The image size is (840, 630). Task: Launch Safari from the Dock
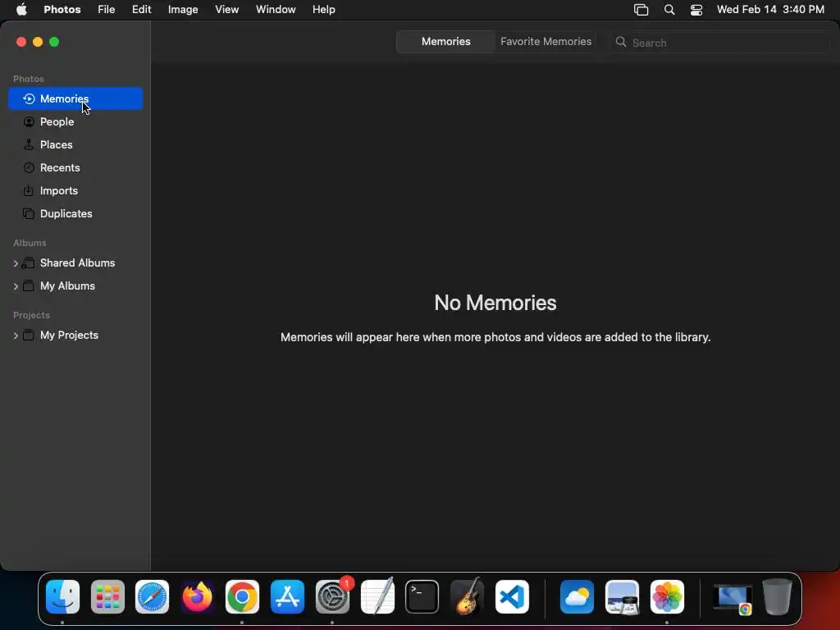(x=152, y=597)
